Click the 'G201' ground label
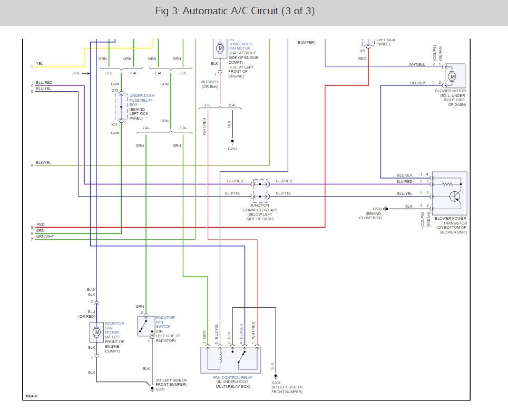The height and width of the screenshot is (420, 508). [x=232, y=149]
